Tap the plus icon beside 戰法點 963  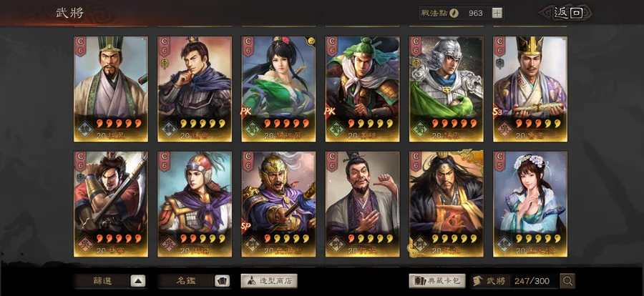click(x=497, y=13)
